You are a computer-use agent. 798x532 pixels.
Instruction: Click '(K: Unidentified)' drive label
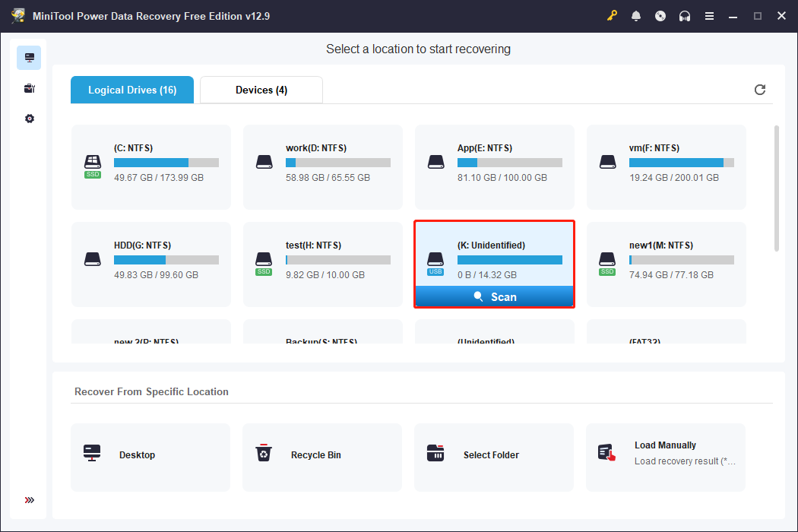(x=491, y=245)
